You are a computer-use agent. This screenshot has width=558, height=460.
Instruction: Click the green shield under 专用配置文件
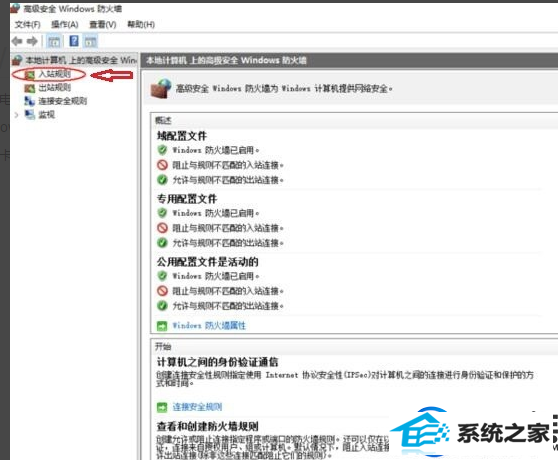pos(162,213)
